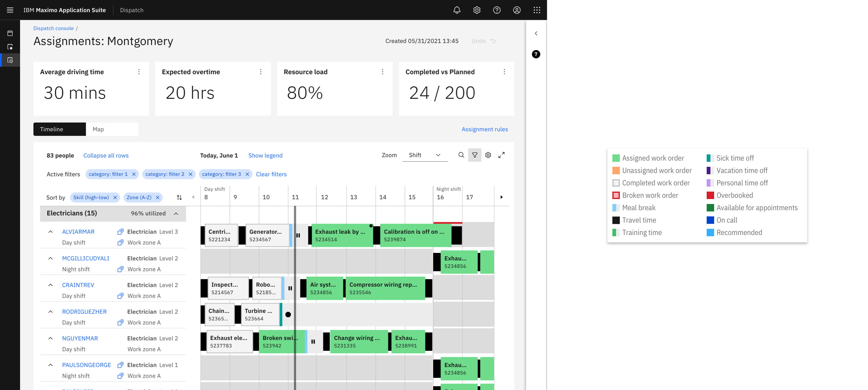This screenshot has width=868, height=390.
Task: Remove Zone (A-Z) sort tag
Action: [x=157, y=198]
